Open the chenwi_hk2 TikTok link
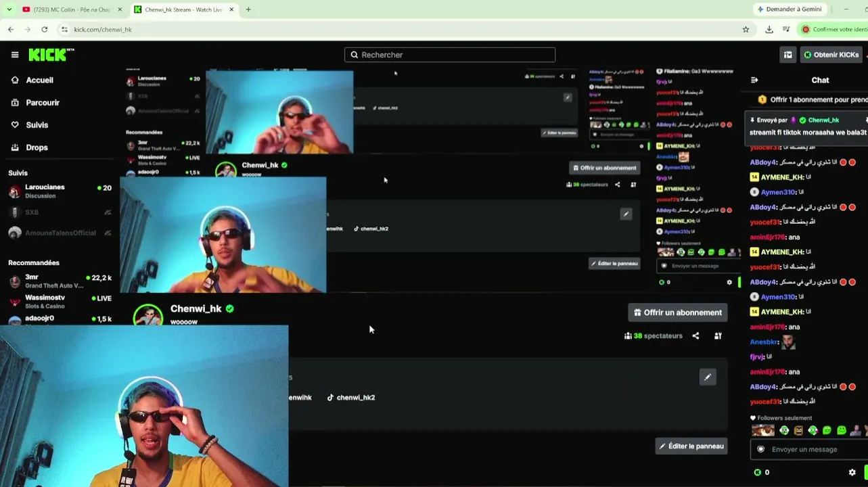The width and height of the screenshot is (868, 487). click(350, 398)
